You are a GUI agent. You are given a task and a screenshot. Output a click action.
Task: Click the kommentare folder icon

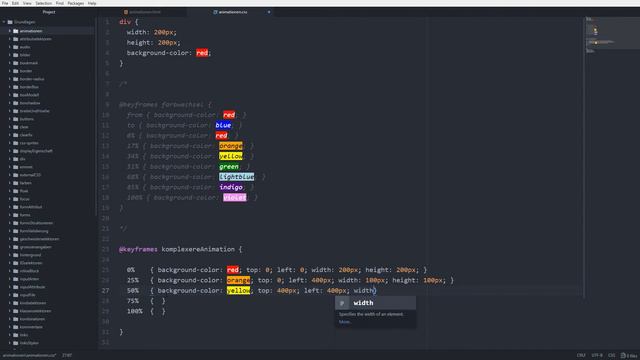pos(16,327)
